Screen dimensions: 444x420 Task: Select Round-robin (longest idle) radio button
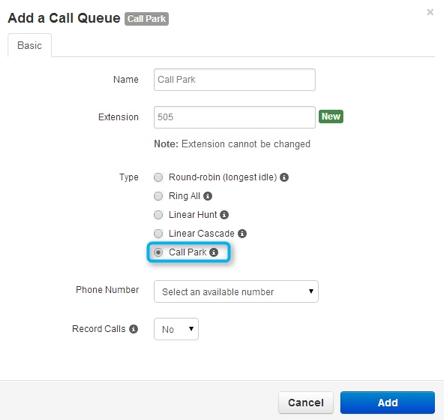click(158, 177)
